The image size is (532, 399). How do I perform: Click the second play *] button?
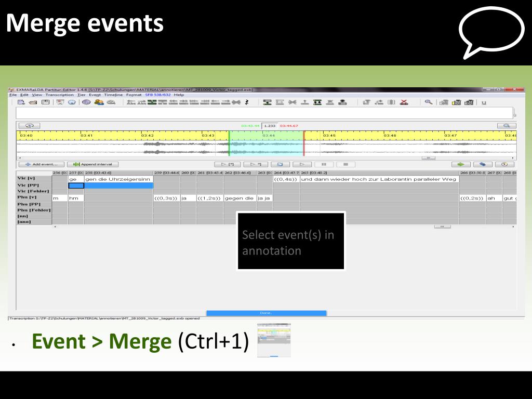click(x=255, y=164)
